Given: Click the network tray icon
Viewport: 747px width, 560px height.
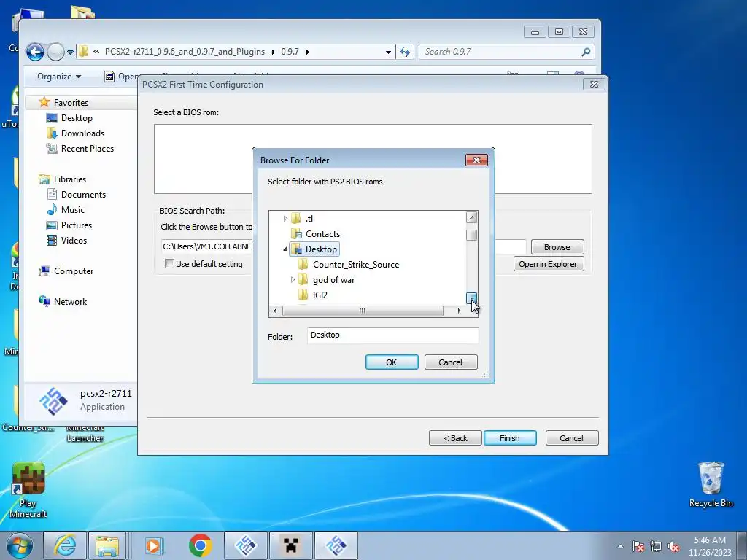Looking at the screenshot, I should (656, 547).
